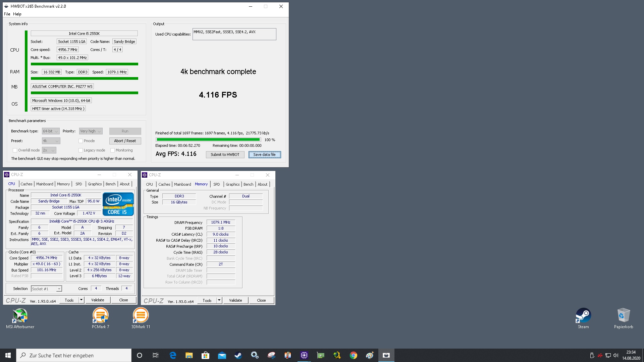Click Tools button in left CPU-Z window
644x362 pixels.
(x=69, y=300)
